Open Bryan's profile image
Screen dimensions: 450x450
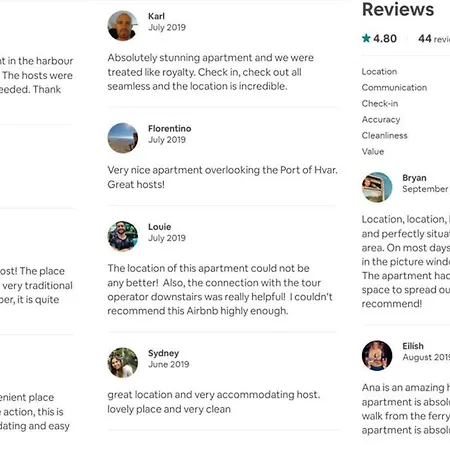click(377, 187)
